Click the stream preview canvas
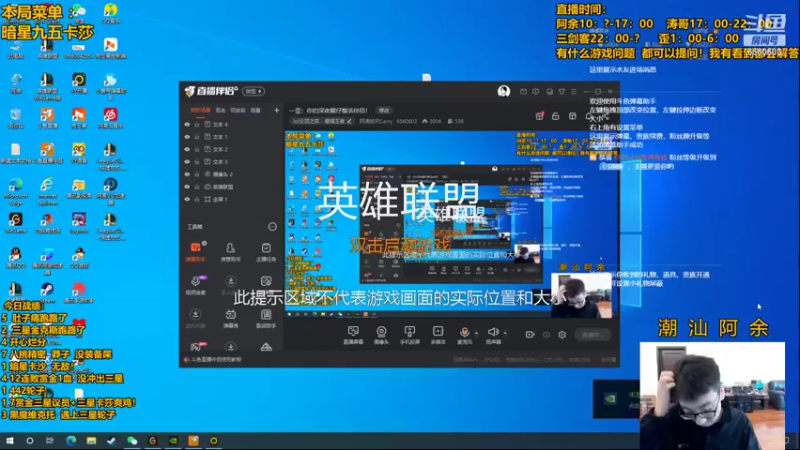Image resolution: width=800 pixels, height=450 pixels. click(451, 224)
